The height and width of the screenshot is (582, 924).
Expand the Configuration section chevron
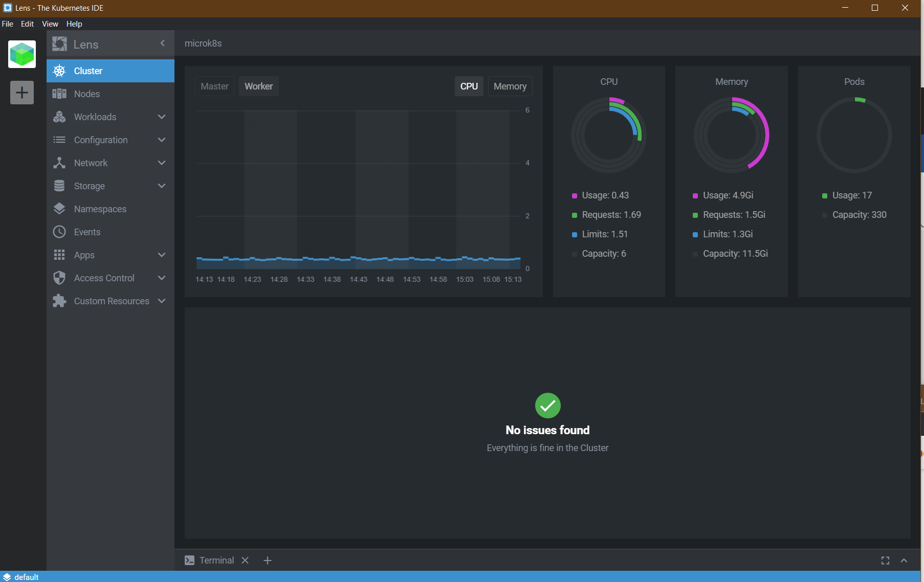[x=162, y=140]
